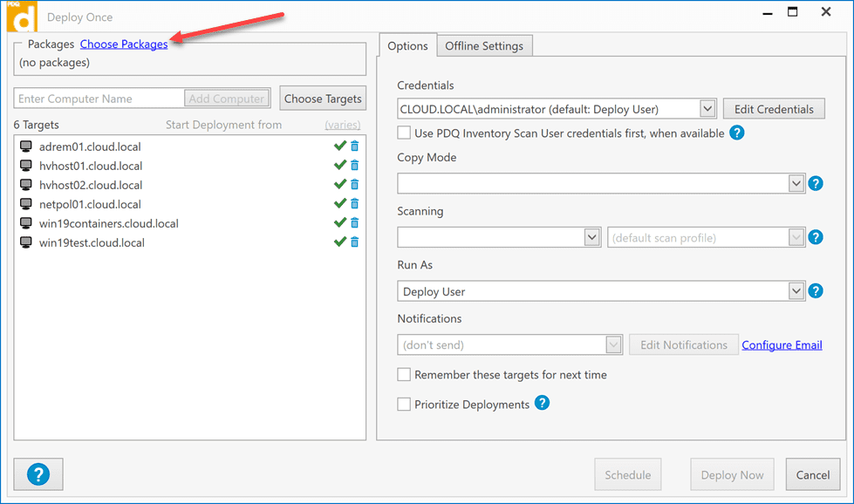The width and height of the screenshot is (854, 504).
Task: Click the Choose Packages link
Action: pyautogui.click(x=124, y=44)
